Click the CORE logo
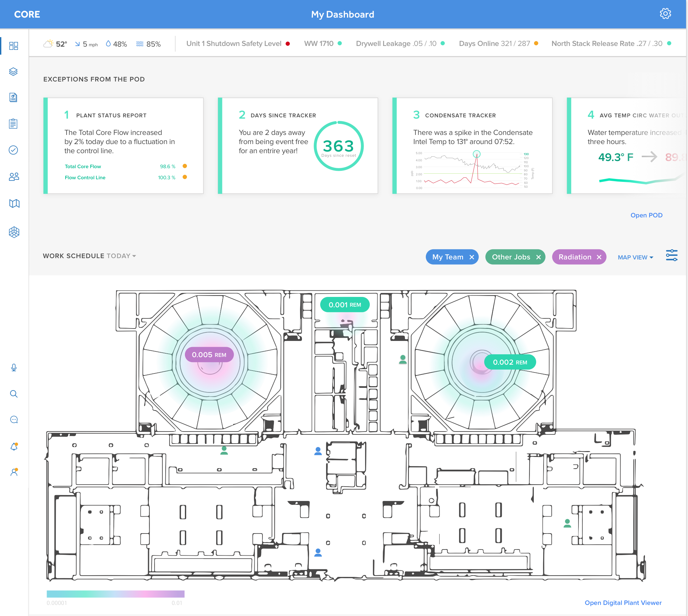688x616 pixels. click(x=27, y=14)
